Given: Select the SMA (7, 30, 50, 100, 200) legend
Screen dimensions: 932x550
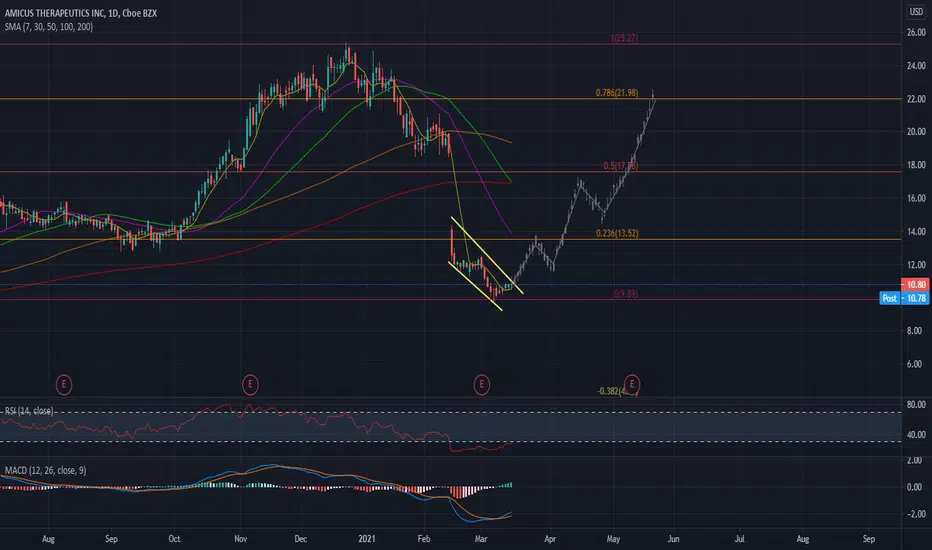Looking at the screenshot, I should [49, 27].
